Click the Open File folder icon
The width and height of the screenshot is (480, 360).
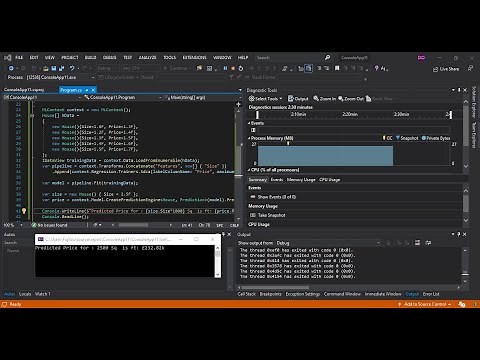click(x=46, y=68)
